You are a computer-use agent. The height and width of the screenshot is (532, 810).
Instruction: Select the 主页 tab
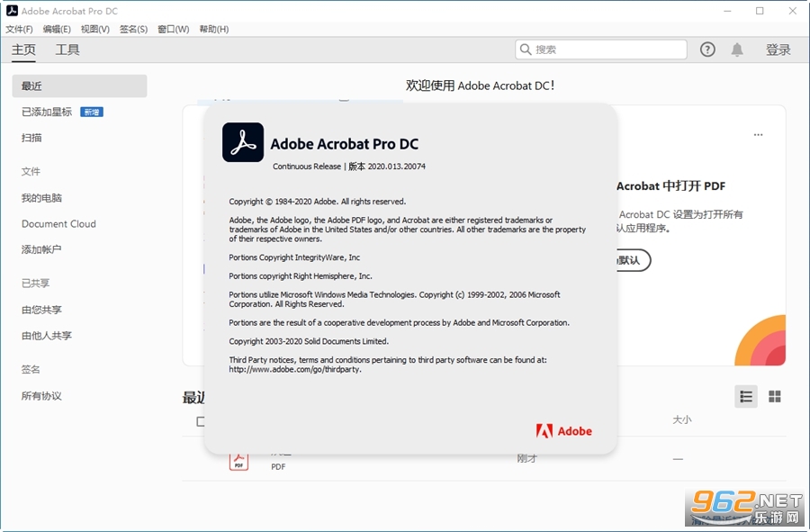pos(23,50)
